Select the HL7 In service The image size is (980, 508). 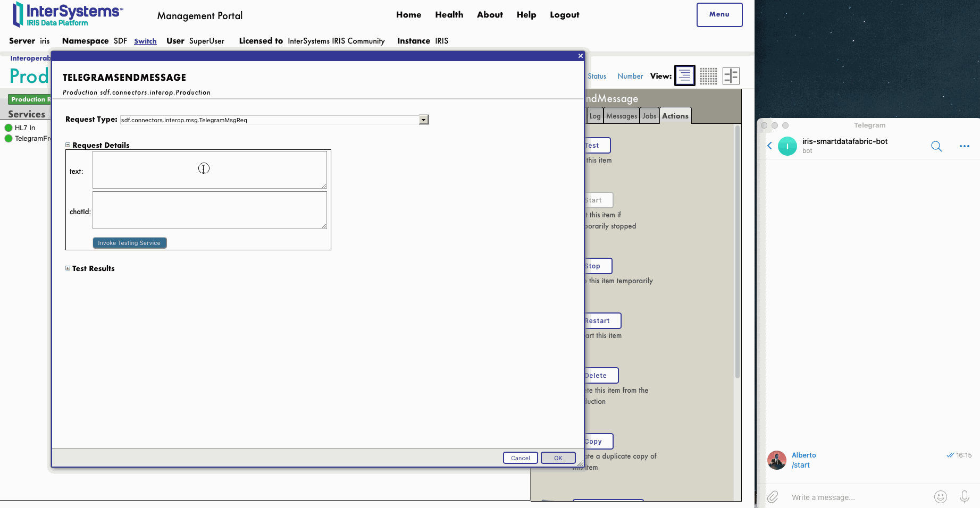(25, 128)
